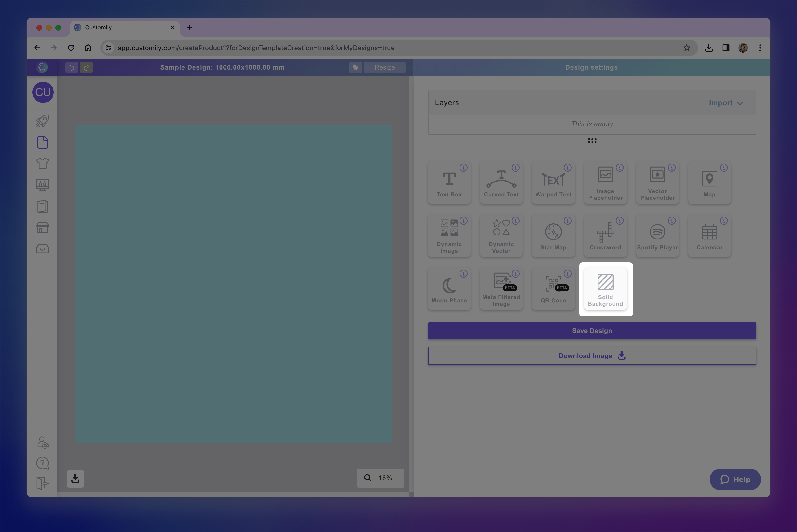Click the Download Image button
The width and height of the screenshot is (797, 532).
[x=592, y=356]
